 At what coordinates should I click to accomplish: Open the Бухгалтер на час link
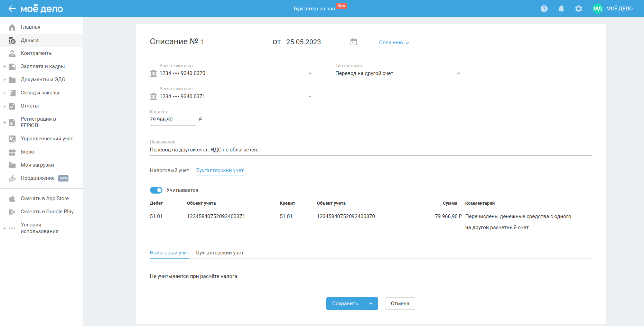[x=314, y=9]
